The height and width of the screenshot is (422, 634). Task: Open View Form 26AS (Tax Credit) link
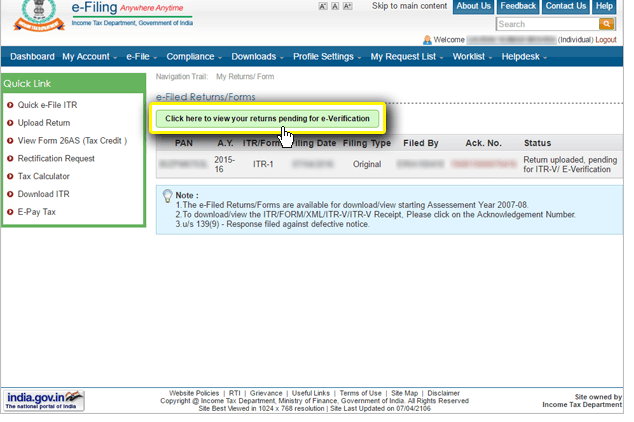(x=72, y=141)
